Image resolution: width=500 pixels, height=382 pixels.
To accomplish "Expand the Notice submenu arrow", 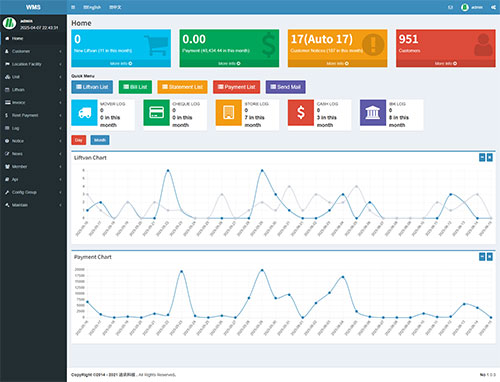I will 60,141.
